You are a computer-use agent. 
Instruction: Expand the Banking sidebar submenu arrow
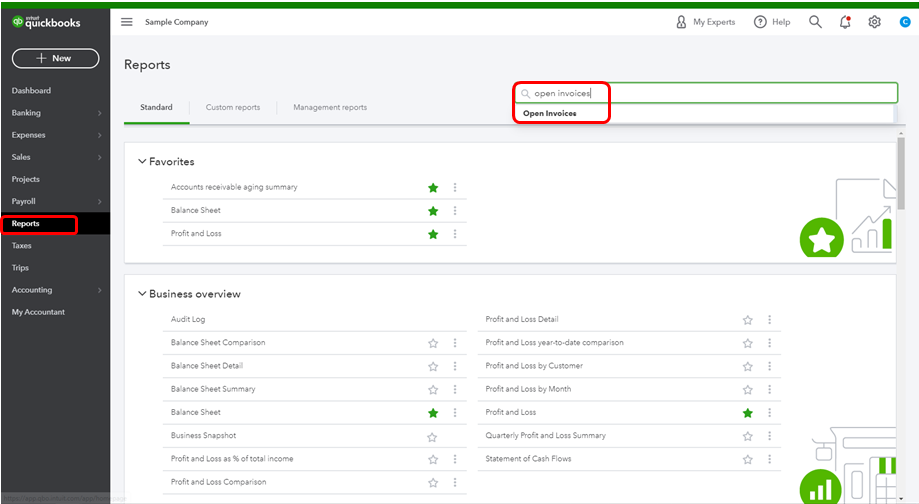coord(100,113)
